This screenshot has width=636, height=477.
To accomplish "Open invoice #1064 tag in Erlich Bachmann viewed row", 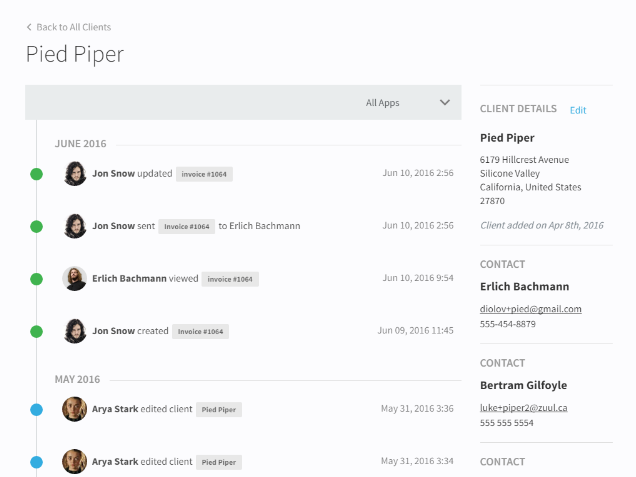I will click(230, 279).
